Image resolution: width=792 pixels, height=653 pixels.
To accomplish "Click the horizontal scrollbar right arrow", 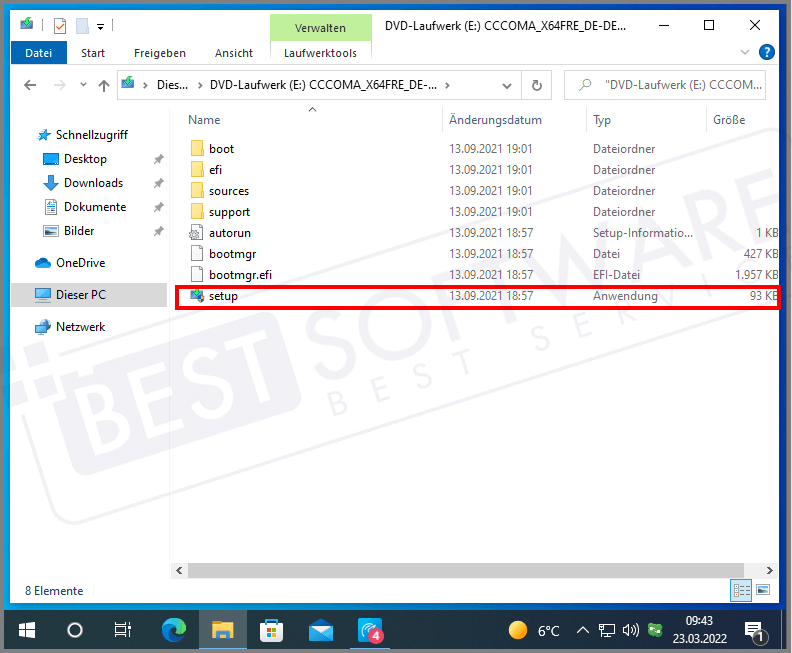I will pos(769,571).
